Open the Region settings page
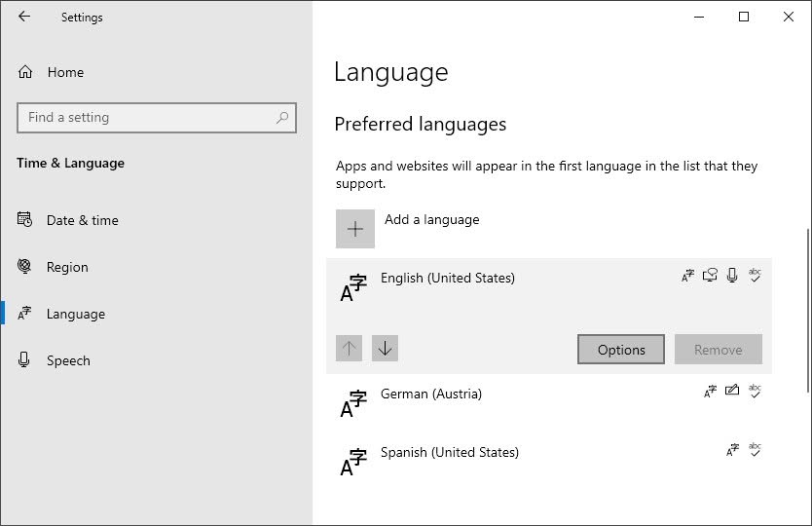Screen dimensions: 812x526 click(x=156, y=267)
